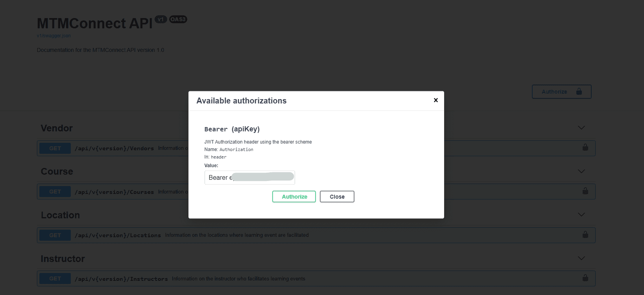Click the Bearer (apiKey) heading
This screenshot has width=644, height=295.
(x=232, y=129)
